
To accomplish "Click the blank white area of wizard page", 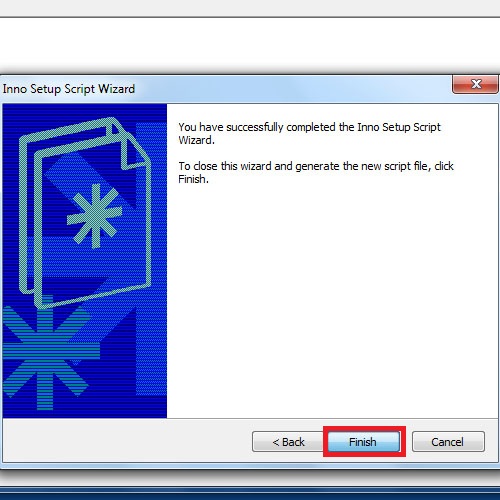I will [332, 300].
